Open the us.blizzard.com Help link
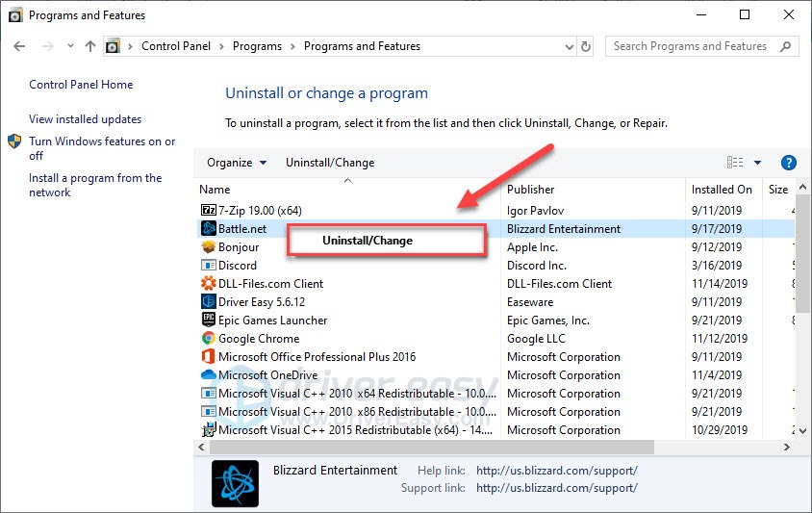This screenshot has width=812, height=513. [556, 471]
